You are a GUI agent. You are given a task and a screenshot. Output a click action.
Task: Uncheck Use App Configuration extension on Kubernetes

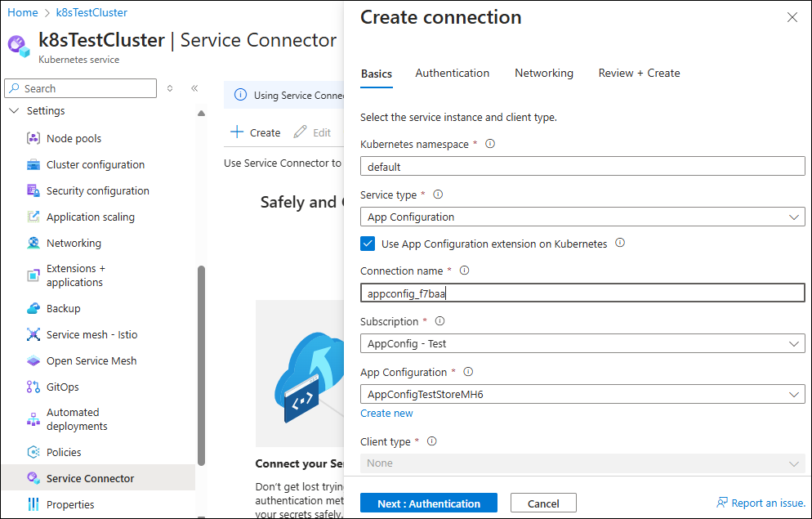(x=368, y=244)
